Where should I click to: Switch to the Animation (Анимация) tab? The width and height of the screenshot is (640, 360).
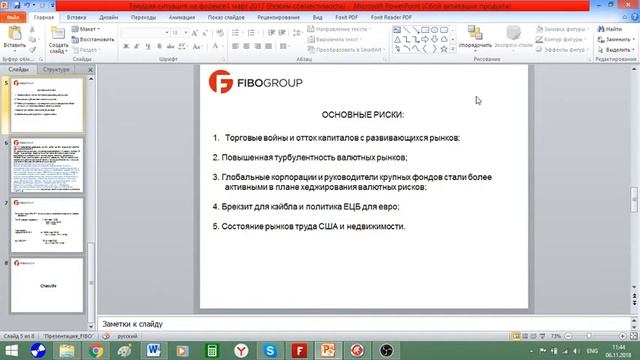pyautogui.click(x=182, y=18)
